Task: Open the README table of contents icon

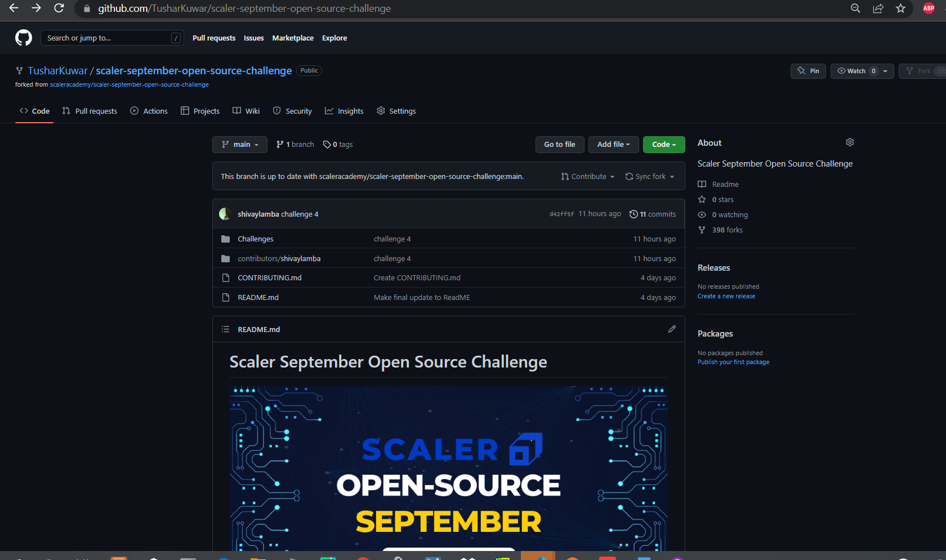Action: 225,329
